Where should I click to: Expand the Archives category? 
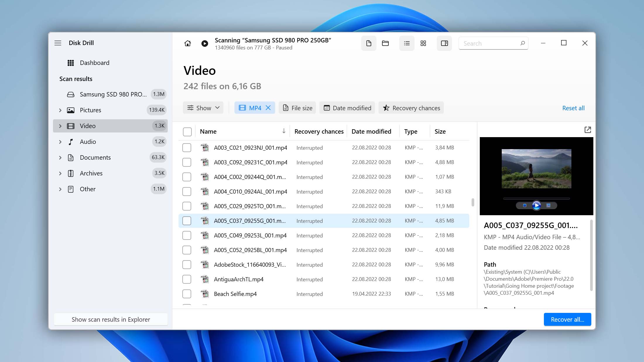pos(60,173)
